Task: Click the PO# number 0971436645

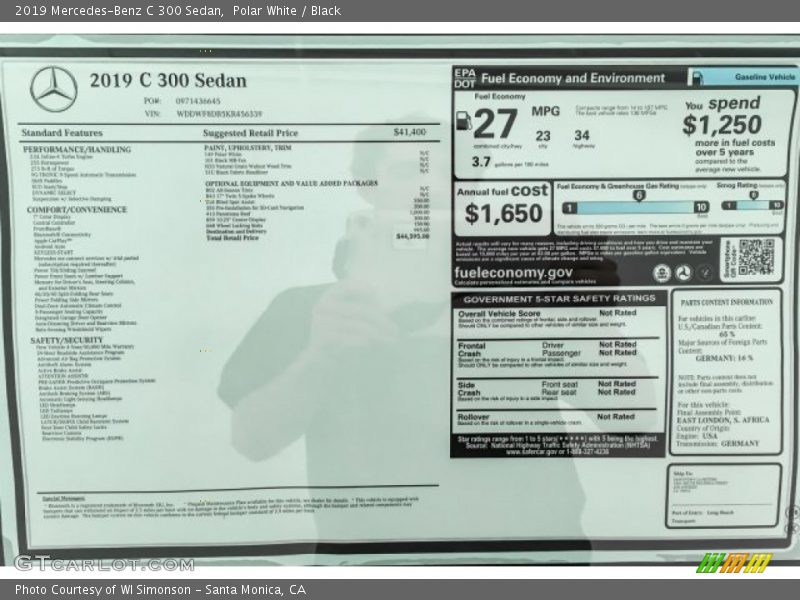Action: tap(198, 101)
